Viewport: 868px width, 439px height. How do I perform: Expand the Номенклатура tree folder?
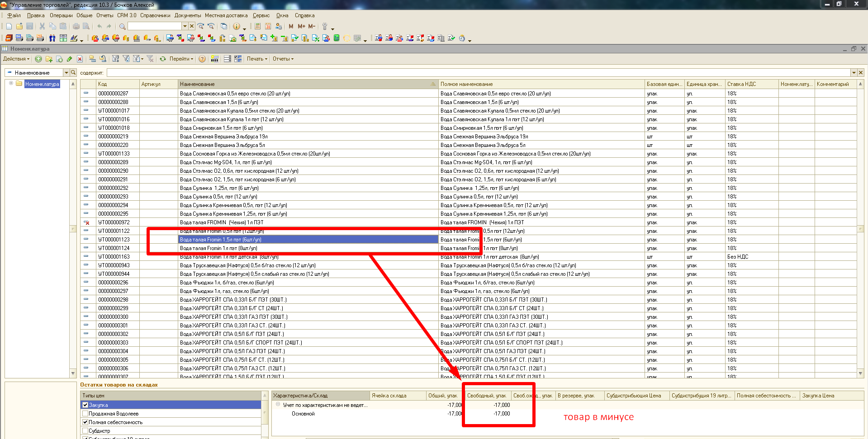pyautogui.click(x=11, y=83)
